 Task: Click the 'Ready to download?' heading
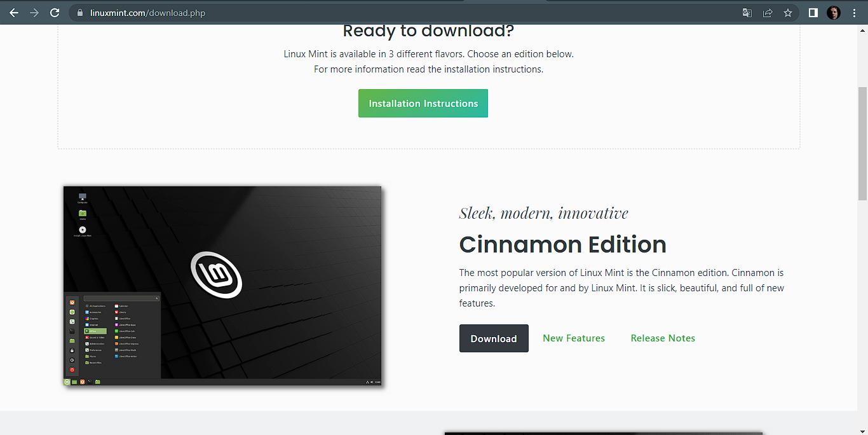click(428, 31)
